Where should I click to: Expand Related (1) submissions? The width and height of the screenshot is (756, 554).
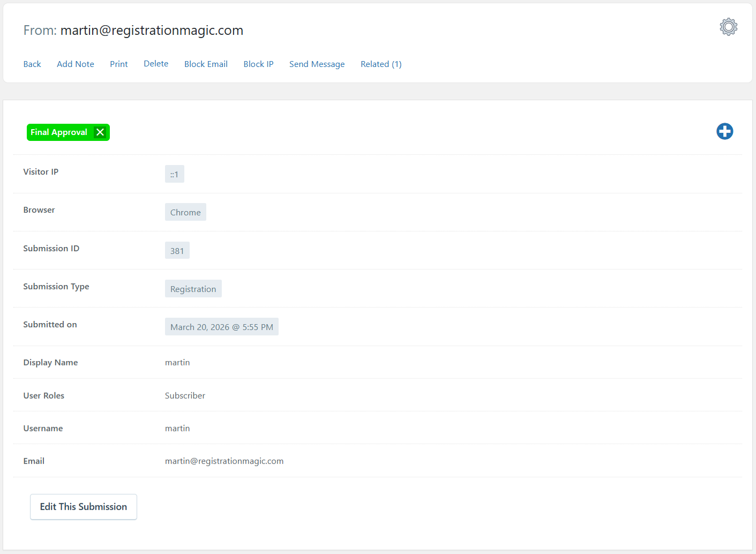pos(381,64)
